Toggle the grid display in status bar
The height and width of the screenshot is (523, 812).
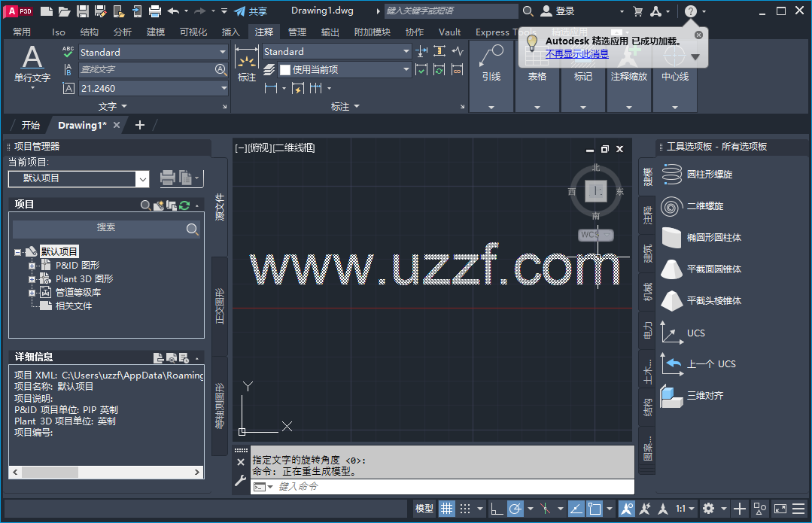tap(447, 509)
